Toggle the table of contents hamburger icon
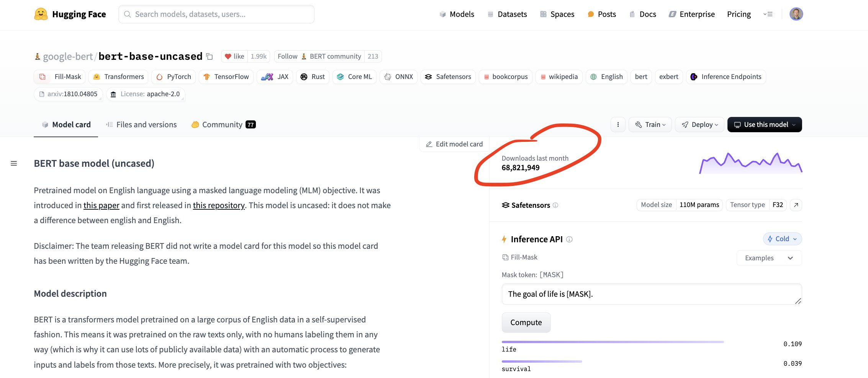Image resolution: width=868 pixels, height=378 pixels. click(x=14, y=164)
